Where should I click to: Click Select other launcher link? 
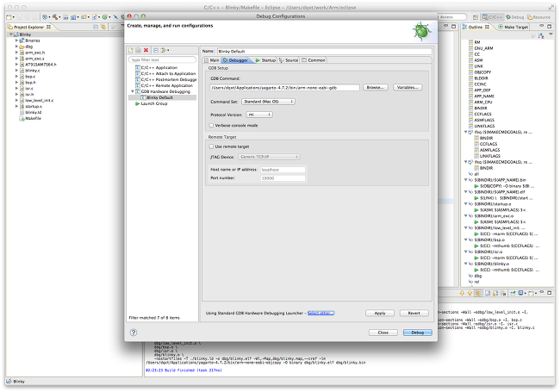(320, 313)
